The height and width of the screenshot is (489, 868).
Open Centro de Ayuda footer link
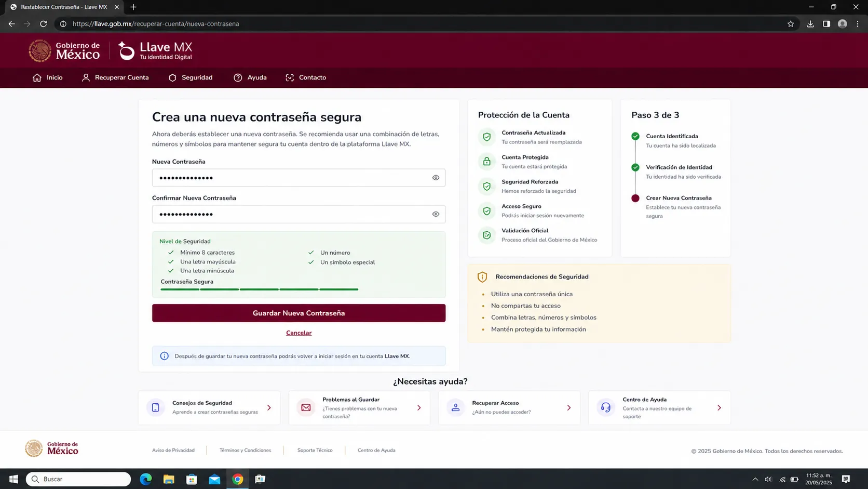pyautogui.click(x=376, y=450)
